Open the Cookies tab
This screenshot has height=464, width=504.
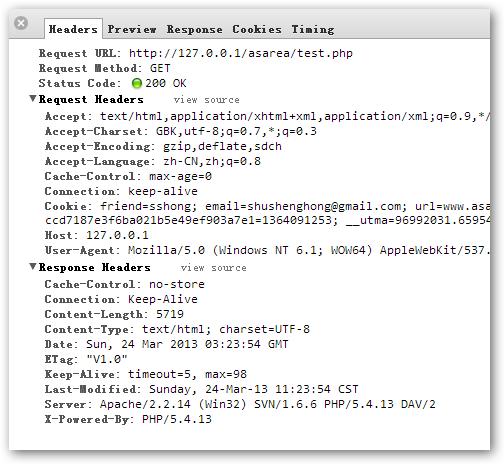257,29
